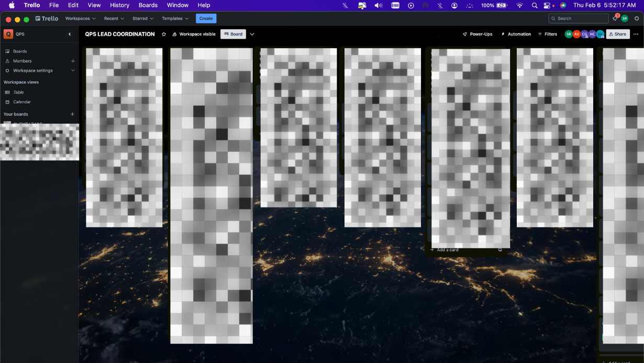The image size is (644, 363).
Task: Open the History menu
Action: tap(120, 5)
